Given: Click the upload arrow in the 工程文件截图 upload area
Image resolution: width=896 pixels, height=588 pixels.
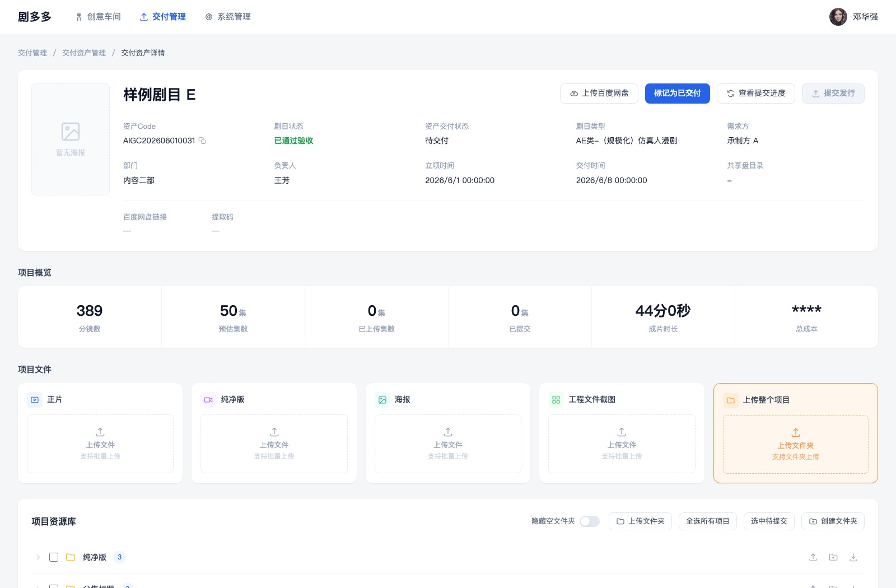Looking at the screenshot, I should (x=622, y=432).
